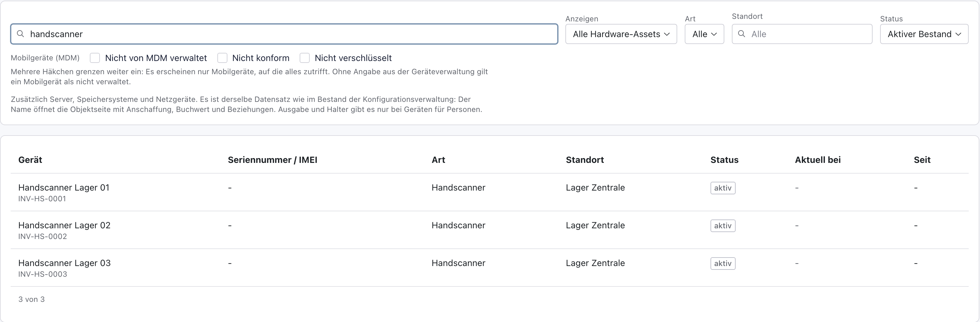Click inventory number INV-HS-0003

pyautogui.click(x=43, y=275)
